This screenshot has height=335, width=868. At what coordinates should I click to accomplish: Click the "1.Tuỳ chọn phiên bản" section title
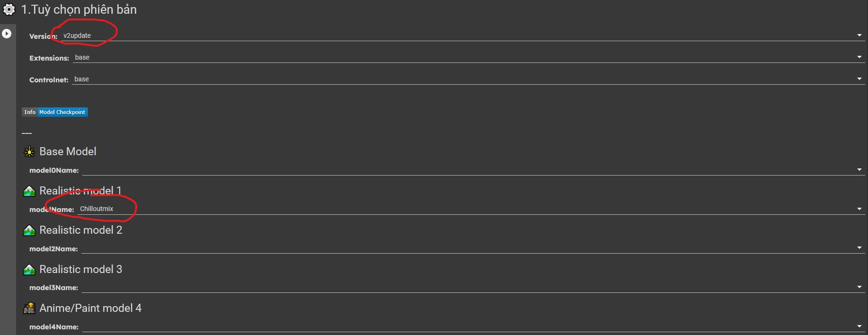(x=79, y=9)
